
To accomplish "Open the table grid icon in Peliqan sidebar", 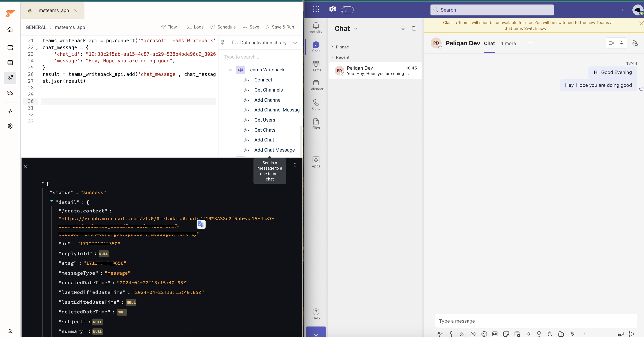I will coord(10,63).
